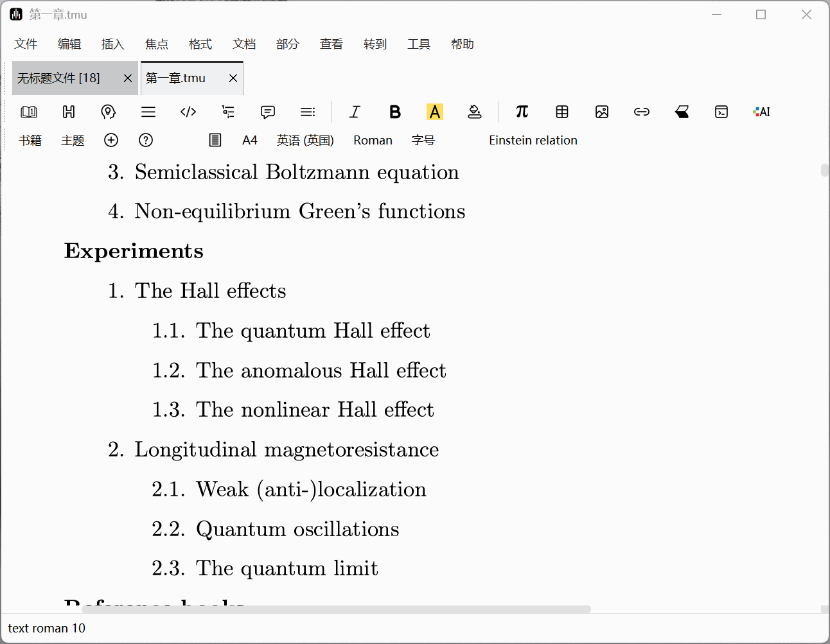The image size is (830, 644).
Task: Click the bold B formatting icon
Action: point(395,112)
